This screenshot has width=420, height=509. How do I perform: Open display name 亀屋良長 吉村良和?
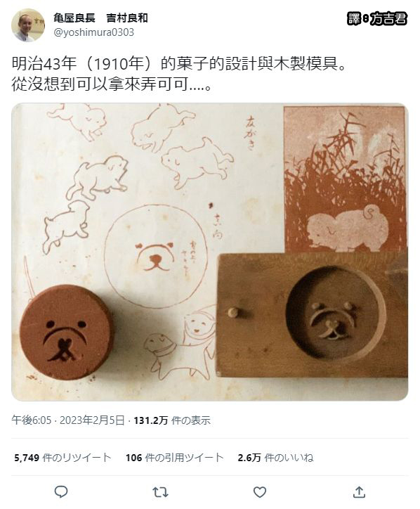100,18
